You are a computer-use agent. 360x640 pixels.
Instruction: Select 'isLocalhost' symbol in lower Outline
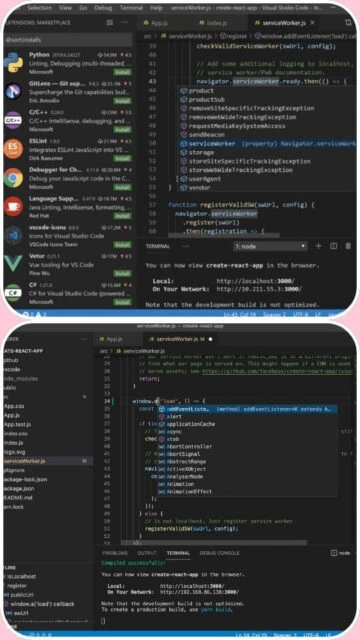click(23, 576)
